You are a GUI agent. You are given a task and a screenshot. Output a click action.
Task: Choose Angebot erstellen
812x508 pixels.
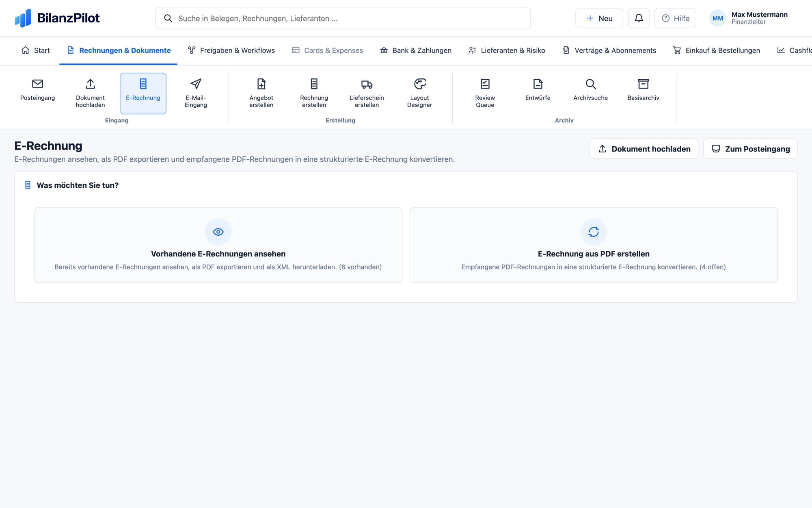coord(261,93)
